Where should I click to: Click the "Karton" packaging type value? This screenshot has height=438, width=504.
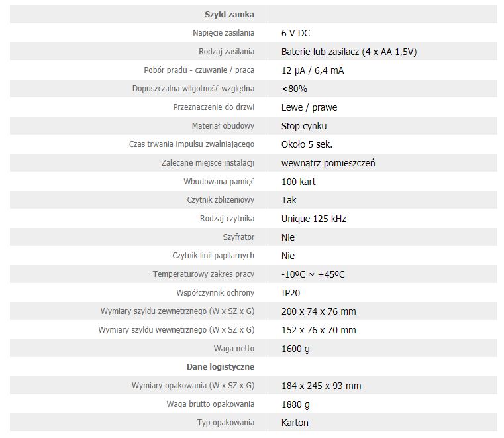point(295,422)
